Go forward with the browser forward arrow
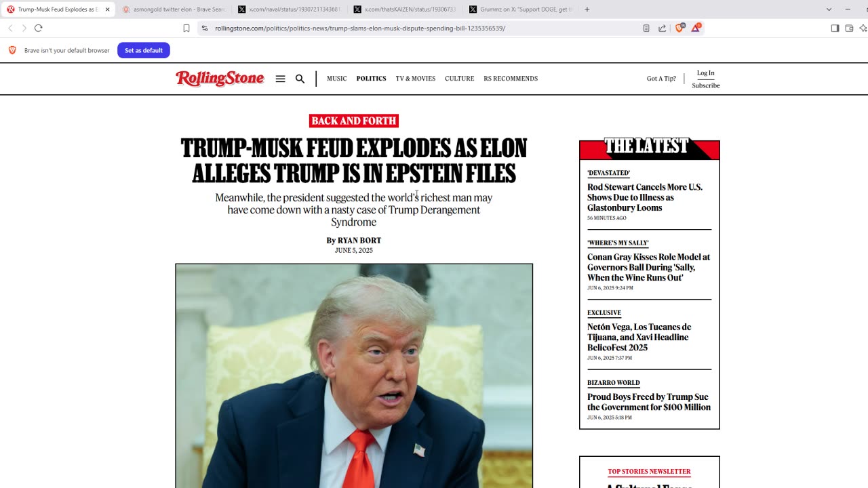Screen dimensions: 868x488 point(24,28)
